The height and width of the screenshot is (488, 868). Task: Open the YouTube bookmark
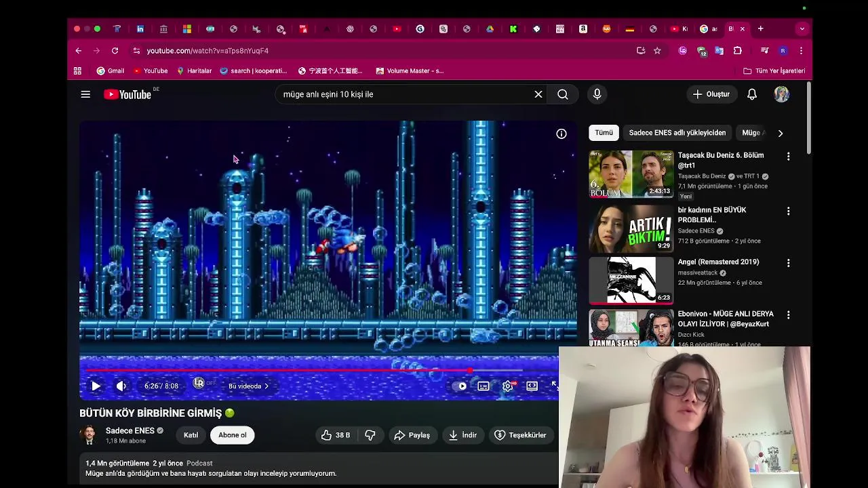[151, 70]
